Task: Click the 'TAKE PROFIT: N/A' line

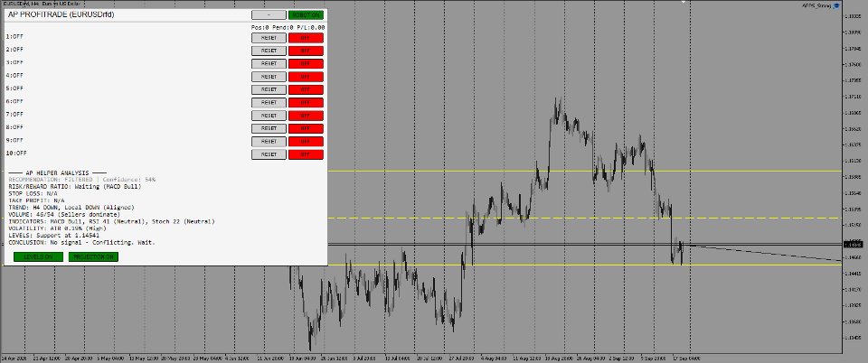Action: point(36,200)
